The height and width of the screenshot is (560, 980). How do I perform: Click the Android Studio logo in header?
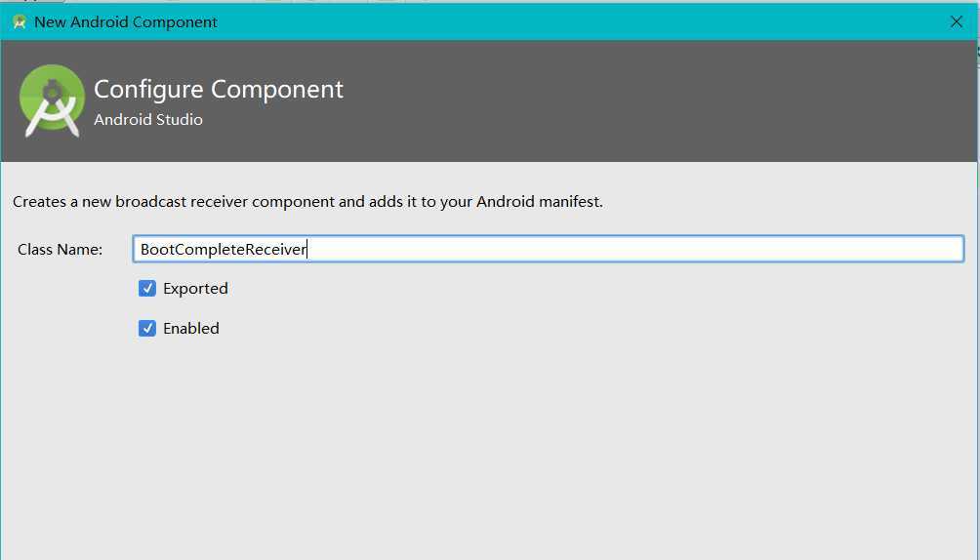[x=52, y=100]
